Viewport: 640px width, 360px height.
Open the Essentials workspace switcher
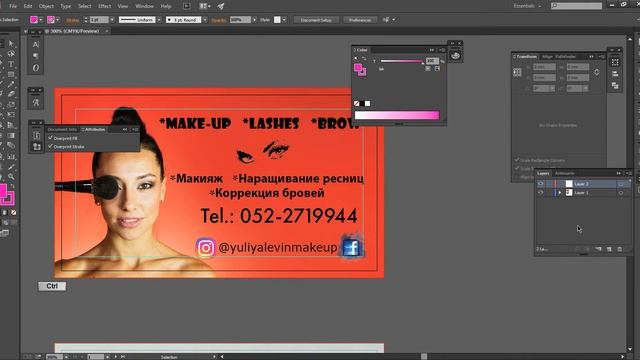(x=527, y=6)
